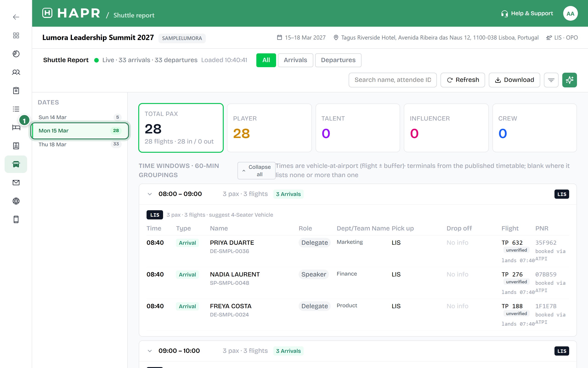588x368 pixels.
Task: Open Help & Support
Action: tap(527, 13)
